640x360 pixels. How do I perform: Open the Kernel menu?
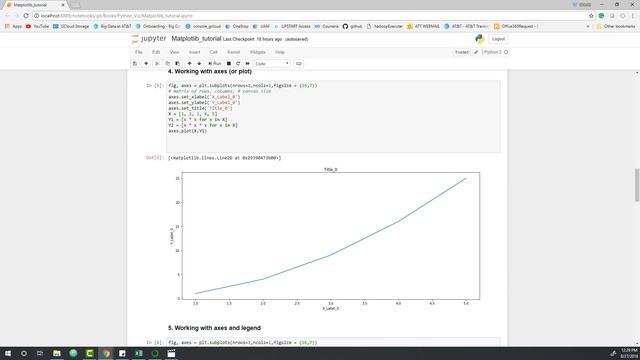[233, 52]
